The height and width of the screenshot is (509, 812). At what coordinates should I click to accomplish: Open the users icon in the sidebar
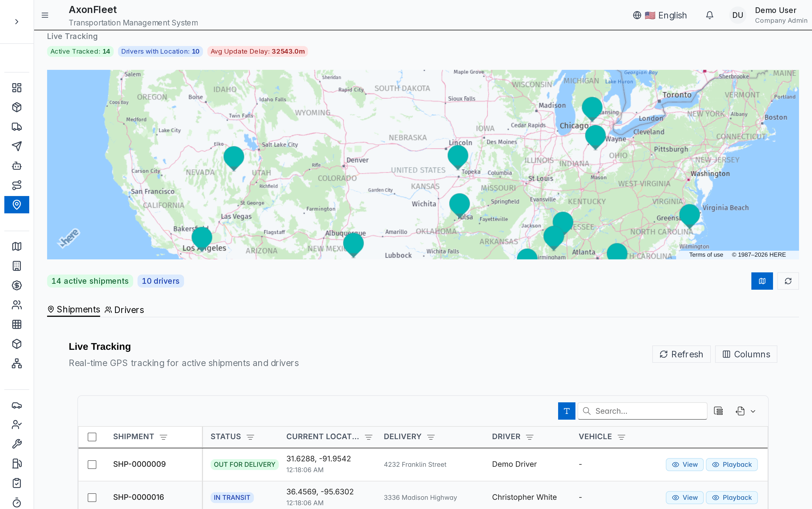point(17,305)
